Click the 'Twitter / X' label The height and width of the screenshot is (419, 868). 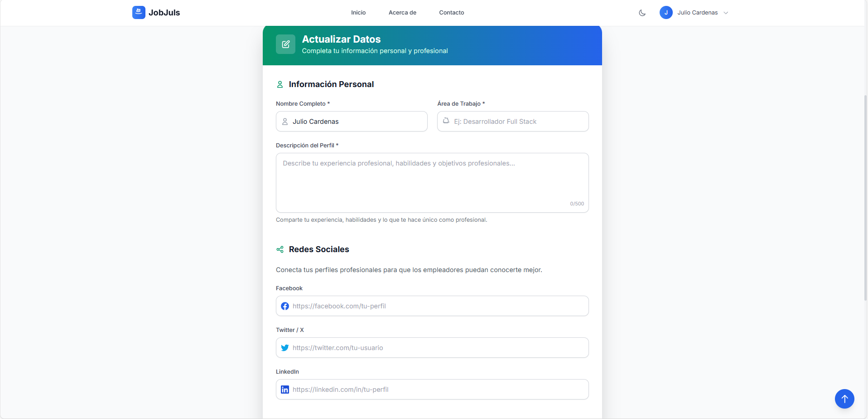coord(290,330)
